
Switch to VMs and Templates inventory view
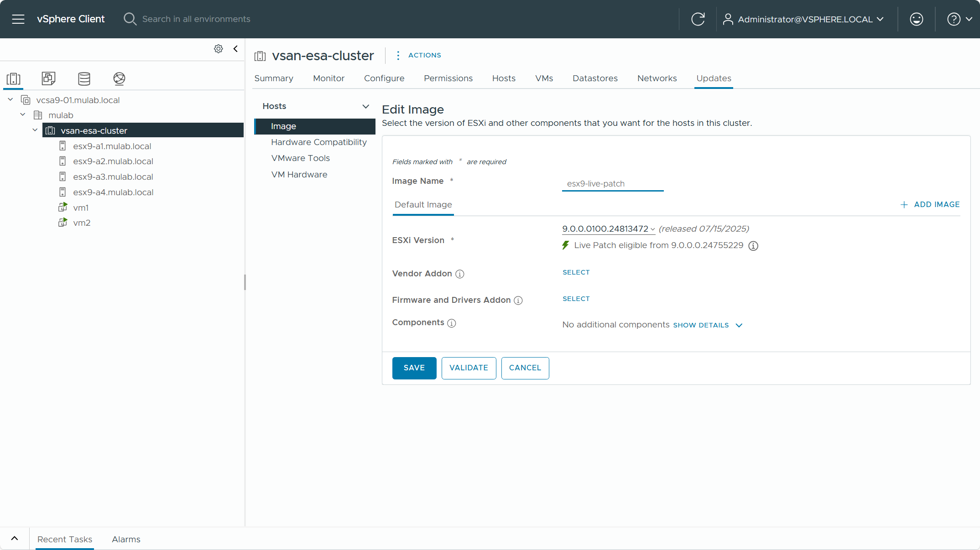[x=48, y=78]
